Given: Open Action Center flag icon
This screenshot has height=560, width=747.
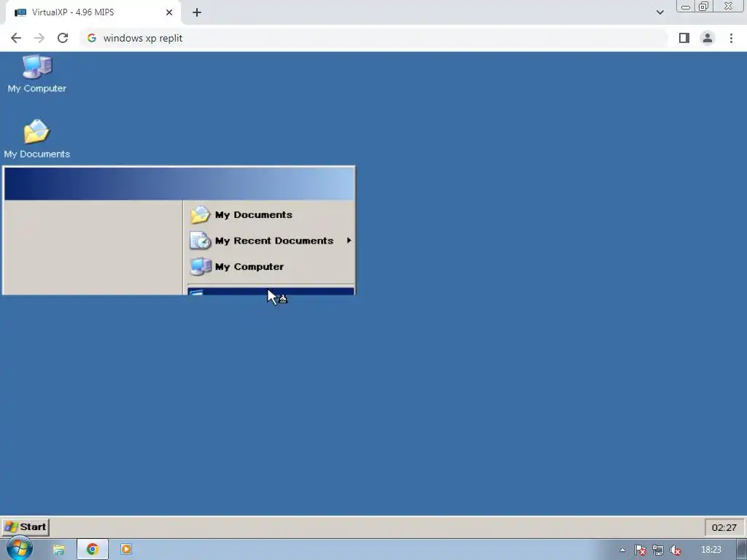Looking at the screenshot, I should (640, 550).
